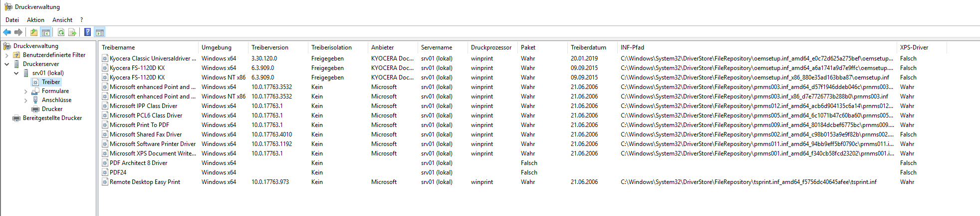The height and width of the screenshot is (216, 980).
Task: Toggle the show/hide action pane icon
Action: pos(99,32)
